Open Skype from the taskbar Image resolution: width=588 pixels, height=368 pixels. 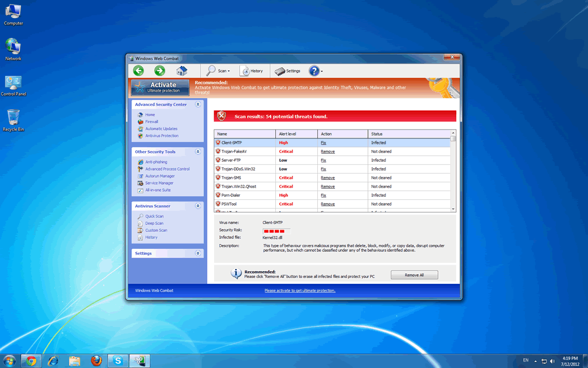click(x=118, y=361)
